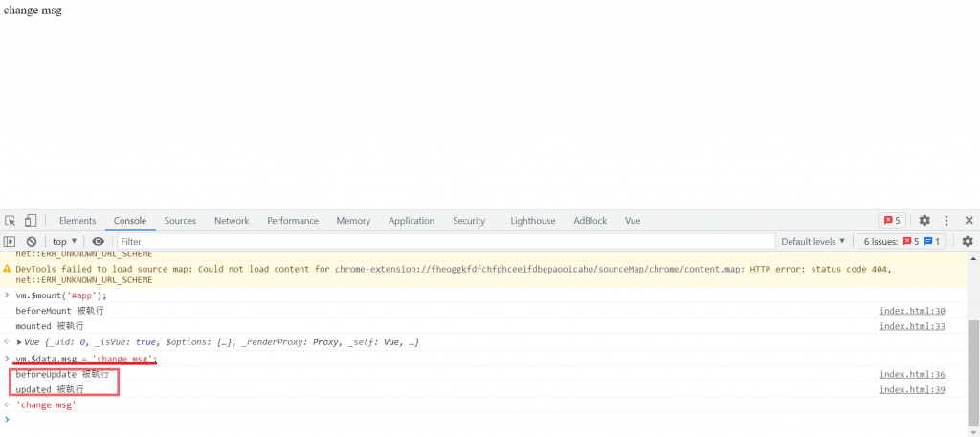Expand the Vue object in console output
Image resolution: width=980 pixels, height=437 pixels.
19,342
